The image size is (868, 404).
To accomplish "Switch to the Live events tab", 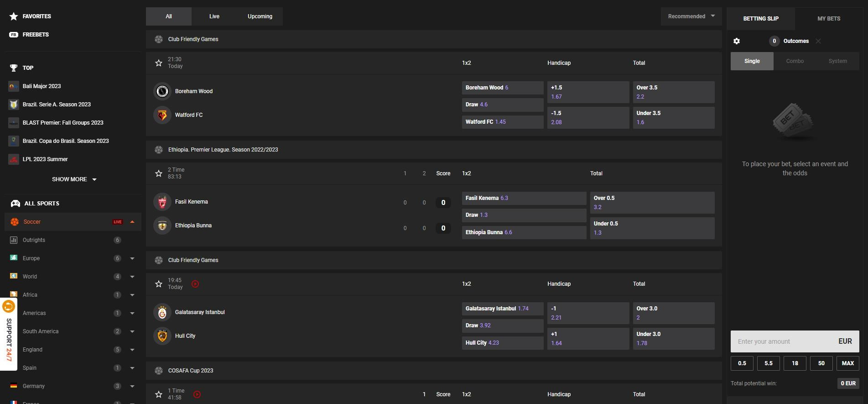I will tap(214, 16).
